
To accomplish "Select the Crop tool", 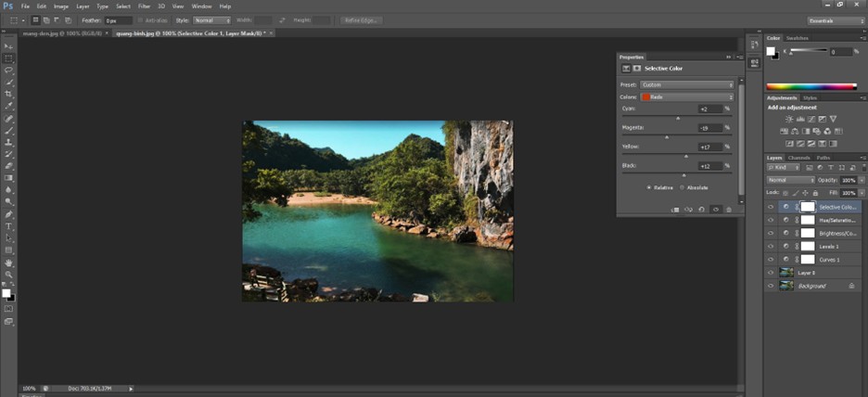I will pyautogui.click(x=9, y=94).
